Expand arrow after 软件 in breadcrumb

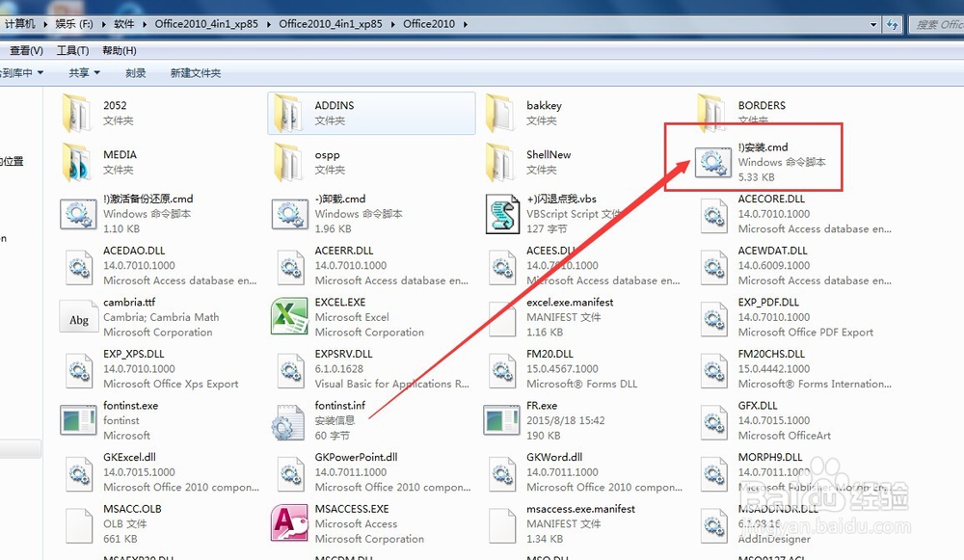(x=145, y=25)
